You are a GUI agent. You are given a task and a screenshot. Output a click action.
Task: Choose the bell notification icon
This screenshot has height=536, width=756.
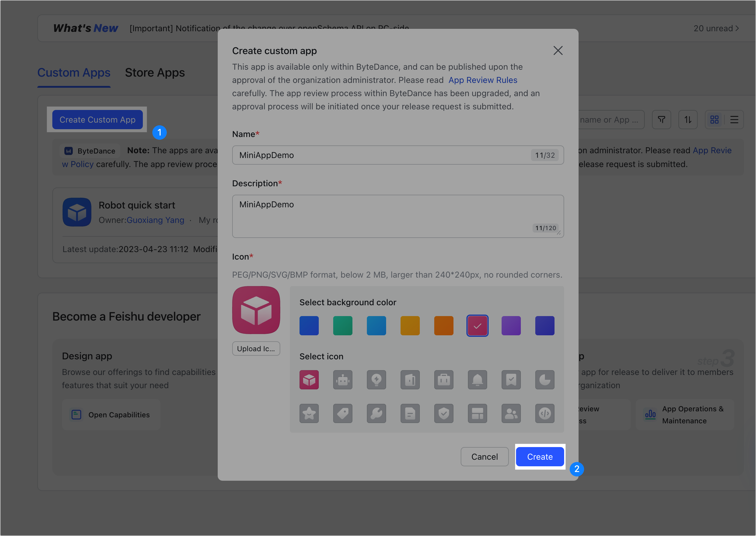pos(477,379)
